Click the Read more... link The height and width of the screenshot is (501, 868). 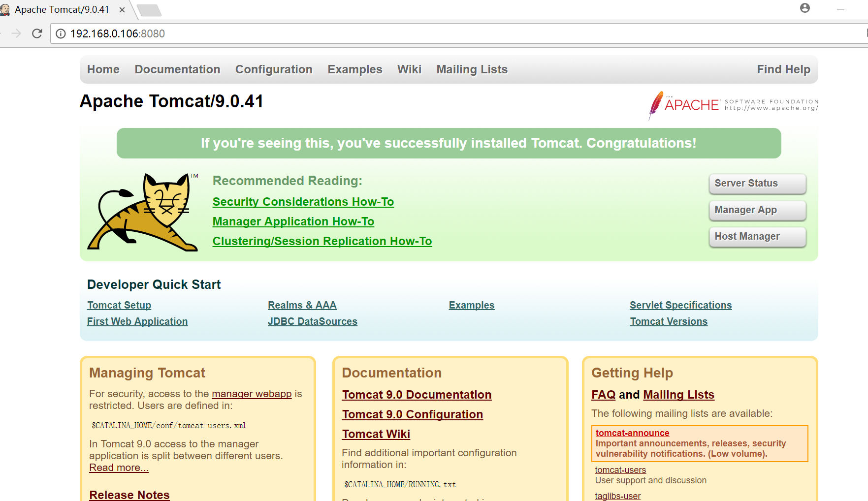pos(119,468)
